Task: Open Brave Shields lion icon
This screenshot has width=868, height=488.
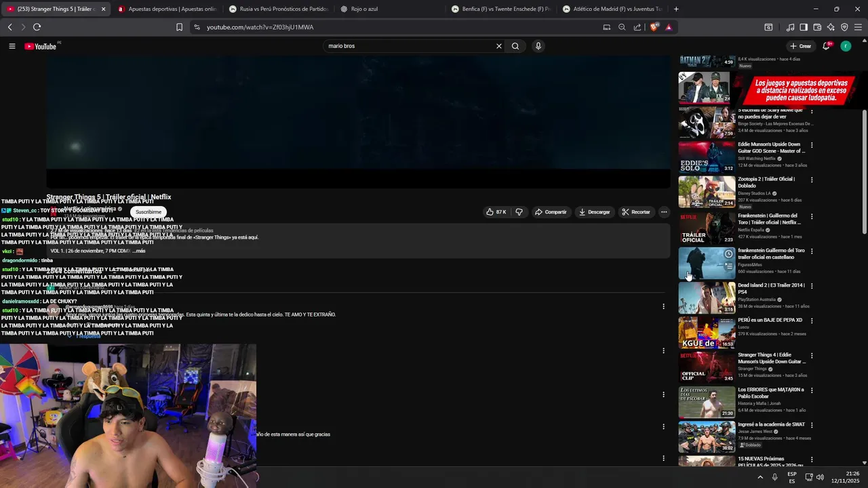Action: pos(654,27)
